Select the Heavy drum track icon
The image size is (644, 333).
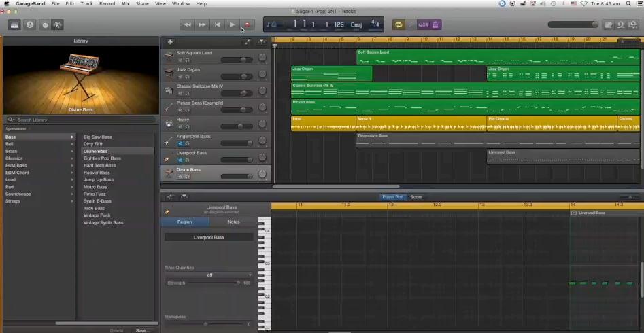click(x=169, y=124)
